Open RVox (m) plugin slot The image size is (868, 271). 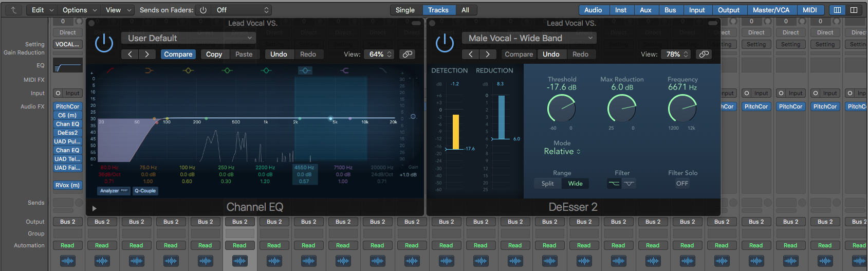pyautogui.click(x=68, y=185)
